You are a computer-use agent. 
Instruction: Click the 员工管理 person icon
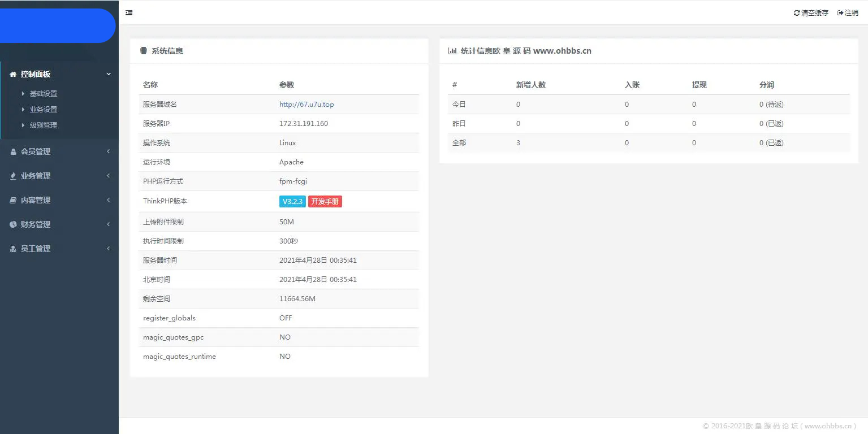click(12, 248)
